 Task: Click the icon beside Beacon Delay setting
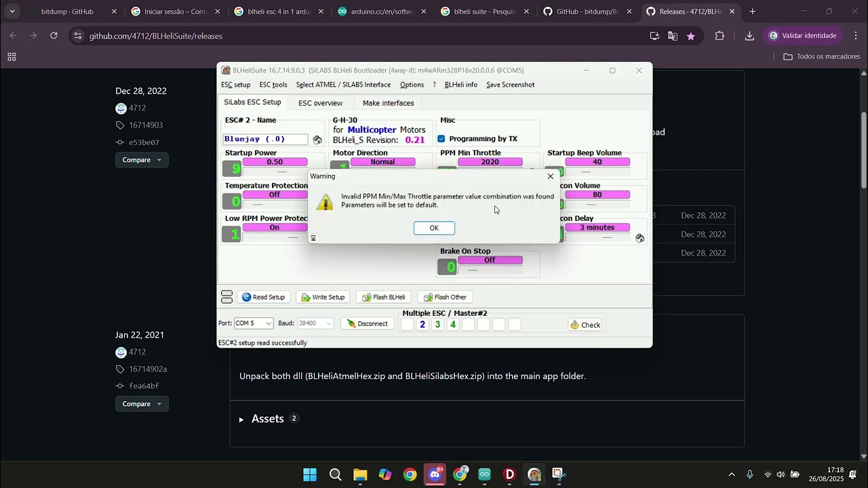[639, 238]
